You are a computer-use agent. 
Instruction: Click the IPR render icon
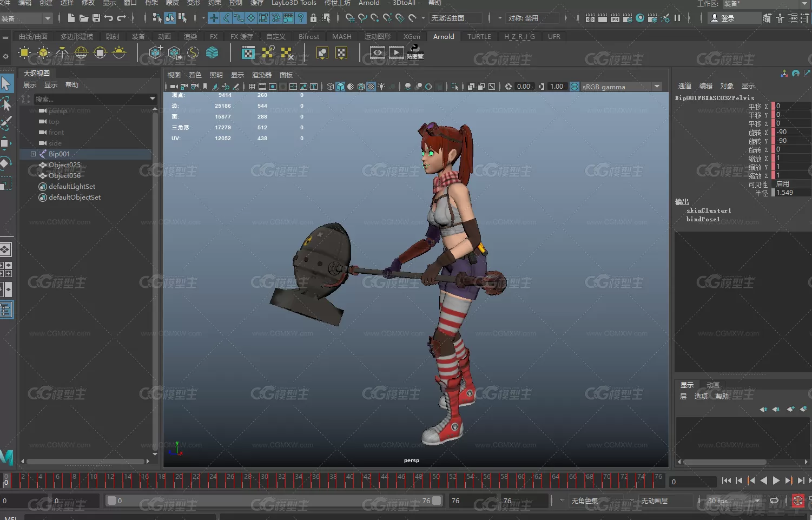coord(615,18)
